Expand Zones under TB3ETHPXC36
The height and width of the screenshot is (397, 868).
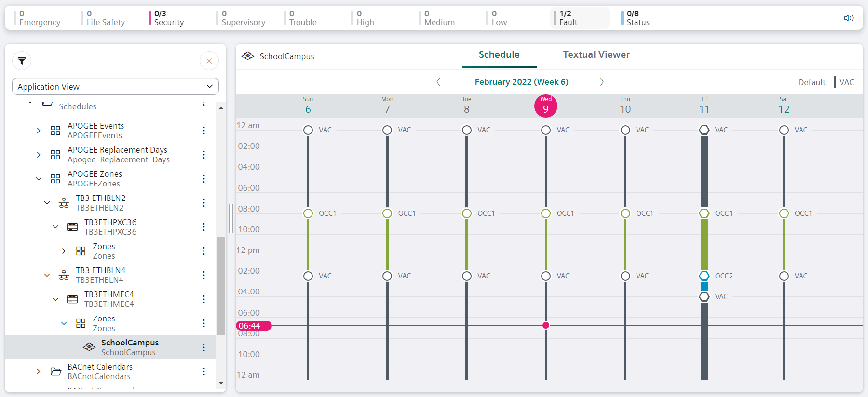tap(64, 251)
